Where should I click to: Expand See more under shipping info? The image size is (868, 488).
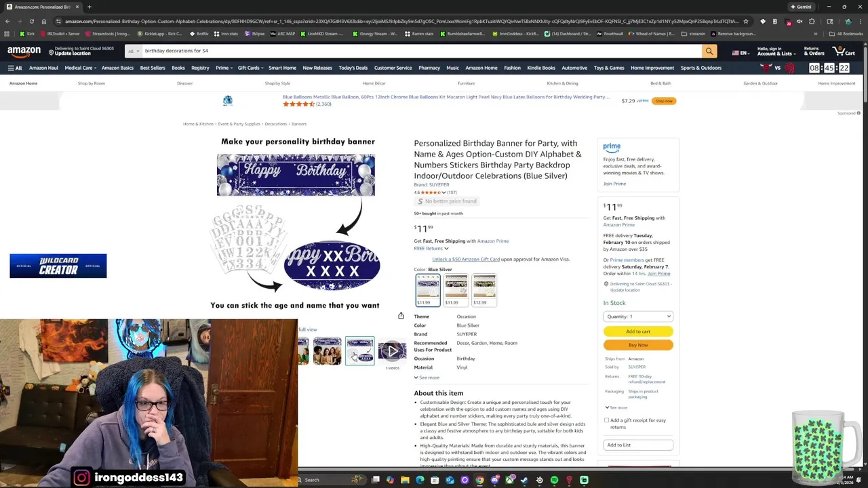(x=616, y=408)
